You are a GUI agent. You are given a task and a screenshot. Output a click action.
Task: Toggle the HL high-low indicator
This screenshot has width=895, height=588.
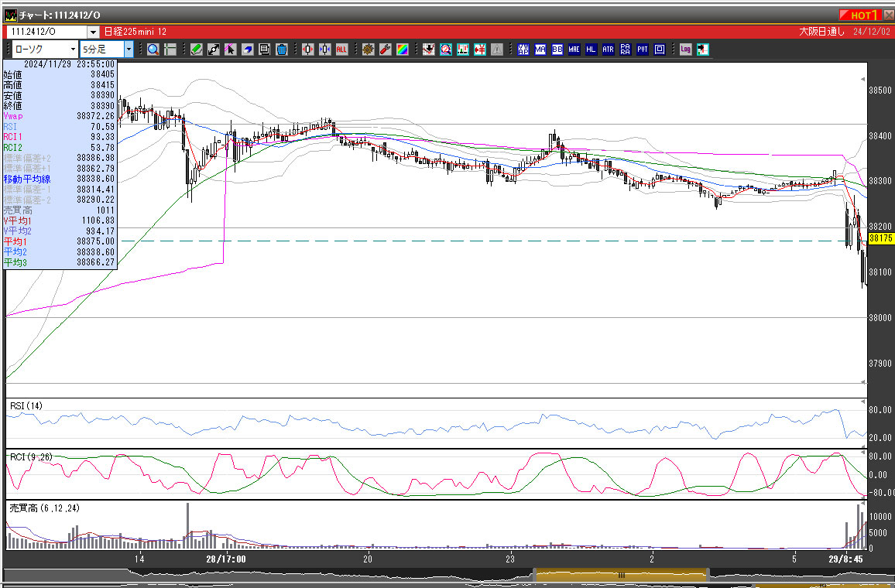click(x=591, y=50)
